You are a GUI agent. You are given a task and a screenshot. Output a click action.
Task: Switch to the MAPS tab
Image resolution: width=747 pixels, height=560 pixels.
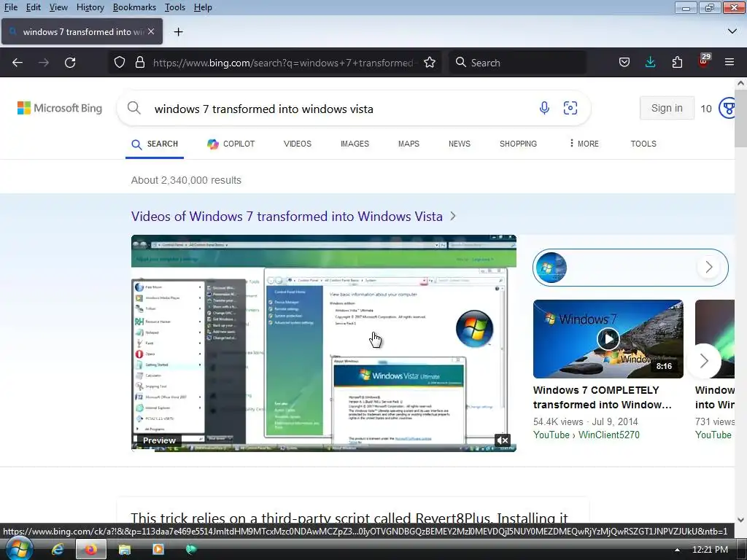[409, 144]
